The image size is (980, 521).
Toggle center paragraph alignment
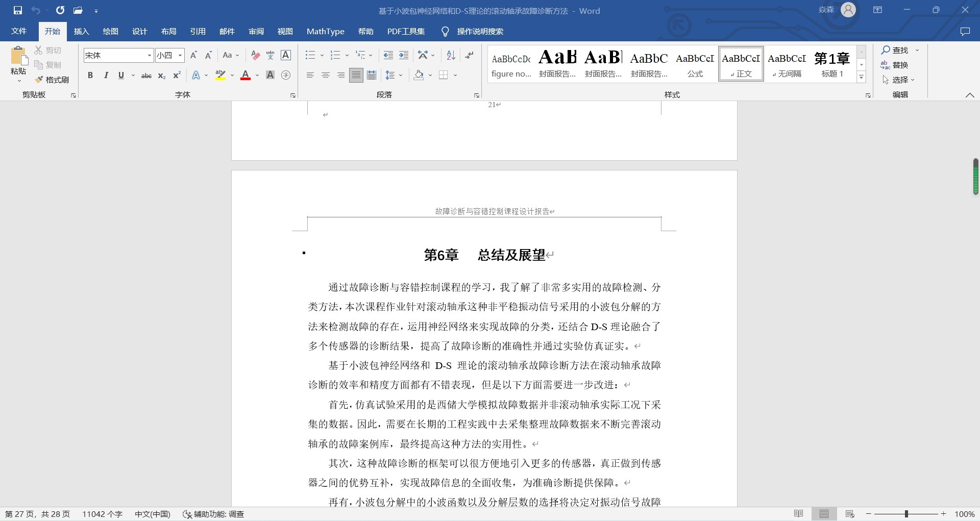(x=325, y=75)
